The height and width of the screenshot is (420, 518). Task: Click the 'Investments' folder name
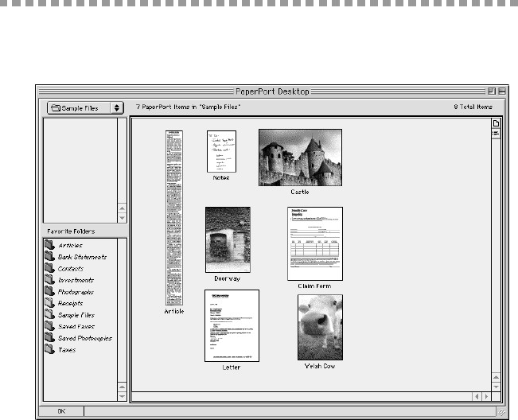pos(76,280)
